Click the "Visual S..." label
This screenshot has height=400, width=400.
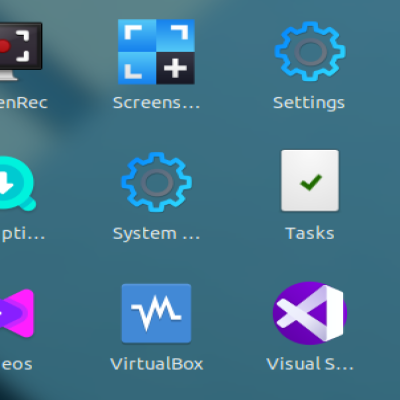[x=310, y=364]
